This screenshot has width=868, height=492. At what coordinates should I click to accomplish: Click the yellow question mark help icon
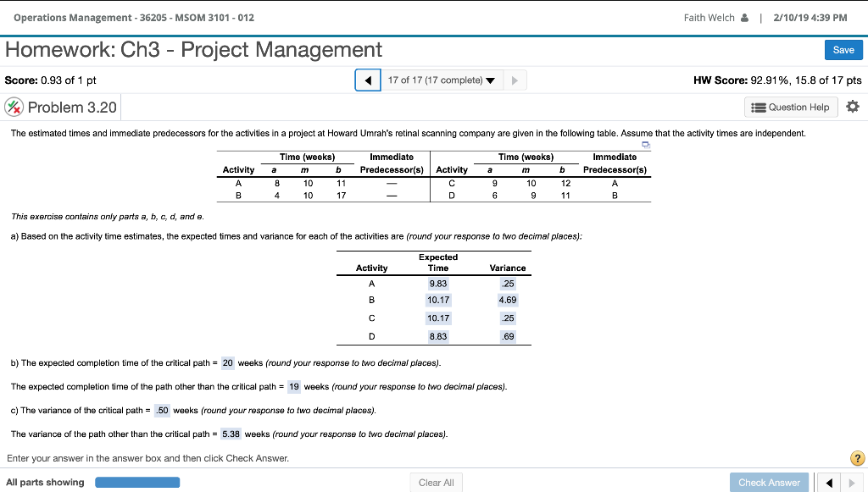856,457
